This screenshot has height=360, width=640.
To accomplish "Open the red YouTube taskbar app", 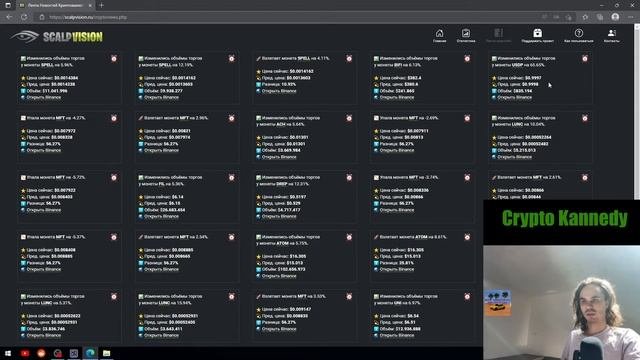I will coord(25,353).
